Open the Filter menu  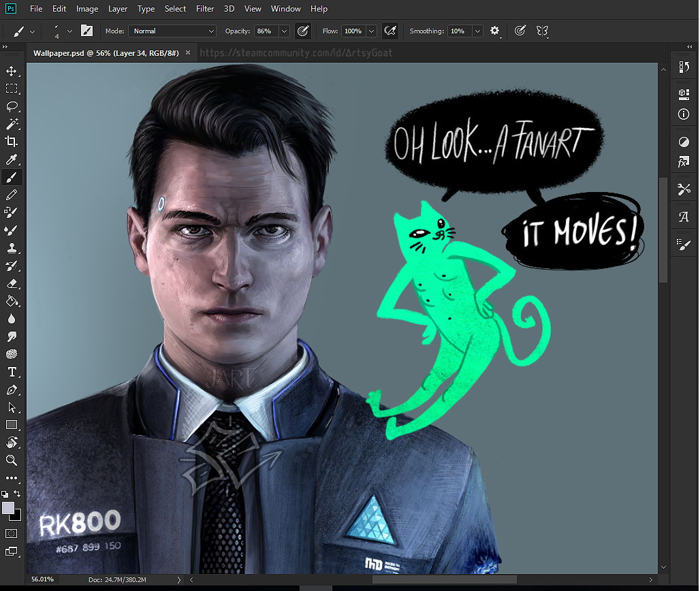pyautogui.click(x=205, y=9)
